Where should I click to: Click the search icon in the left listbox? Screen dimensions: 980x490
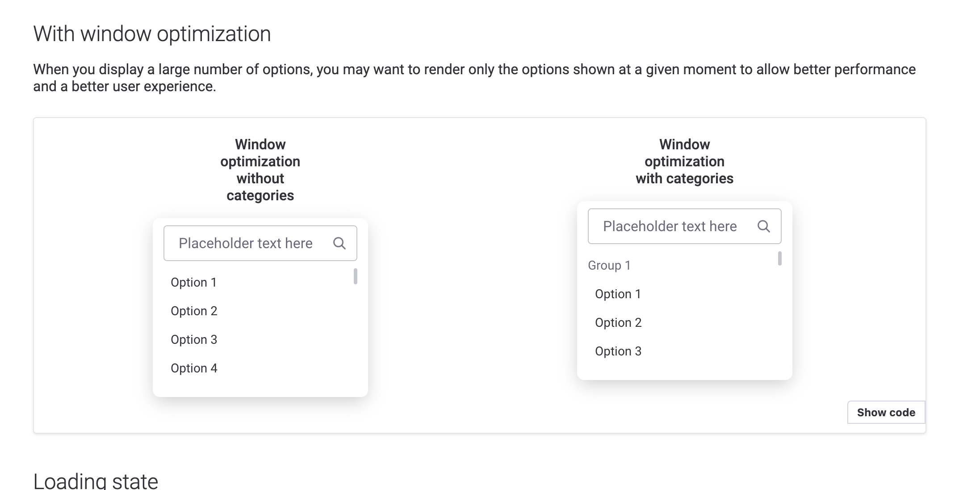[x=339, y=243]
